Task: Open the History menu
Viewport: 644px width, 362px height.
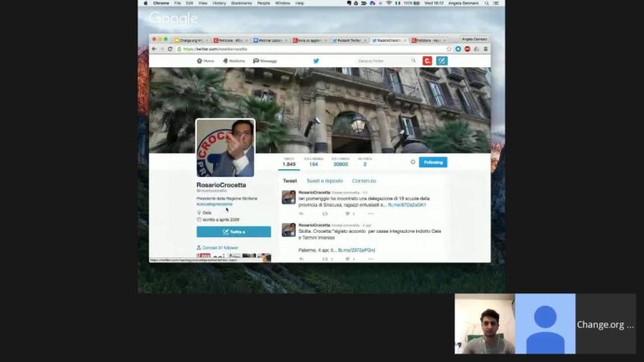Action: click(220, 3)
